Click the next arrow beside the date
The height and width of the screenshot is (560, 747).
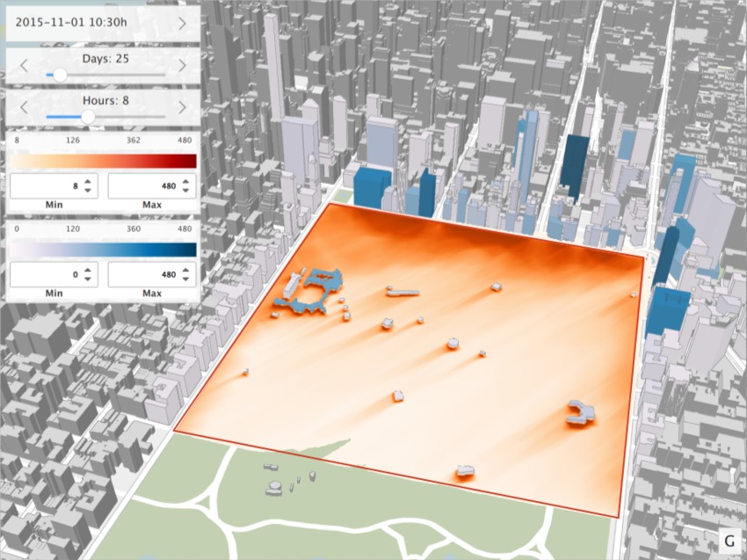[x=182, y=23]
